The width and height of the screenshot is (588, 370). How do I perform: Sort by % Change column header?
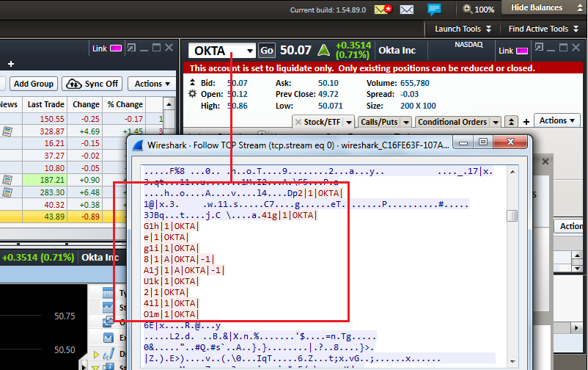tap(125, 104)
